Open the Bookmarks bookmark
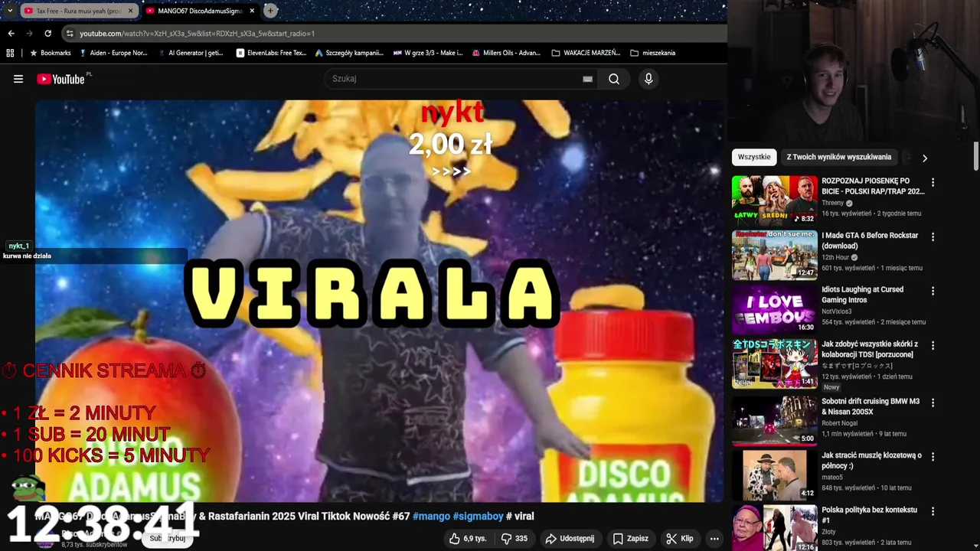The width and height of the screenshot is (980, 551). (50, 53)
